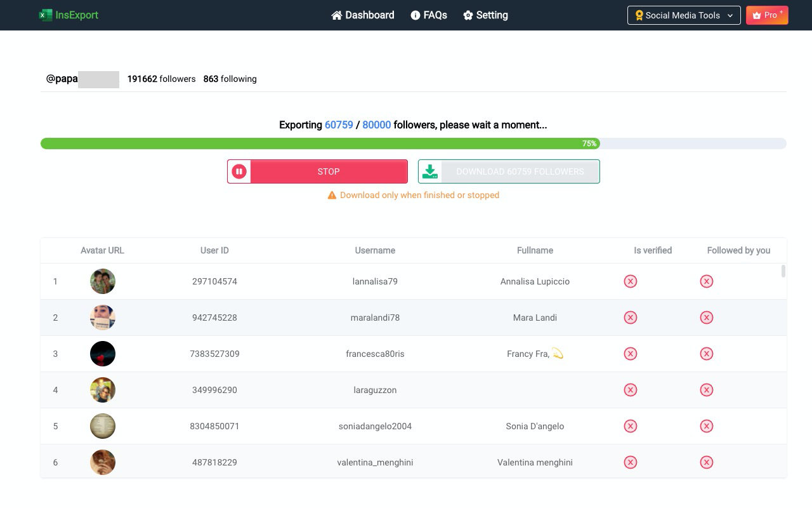
Task: Open the Dashboard menu item
Action: pos(363,15)
